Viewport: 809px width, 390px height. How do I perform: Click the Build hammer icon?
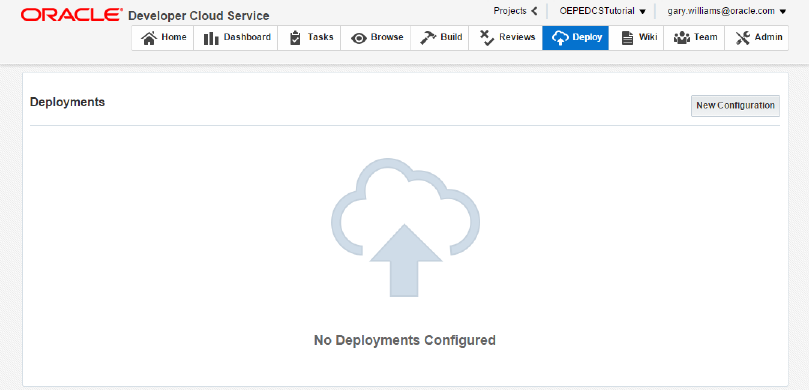point(428,38)
